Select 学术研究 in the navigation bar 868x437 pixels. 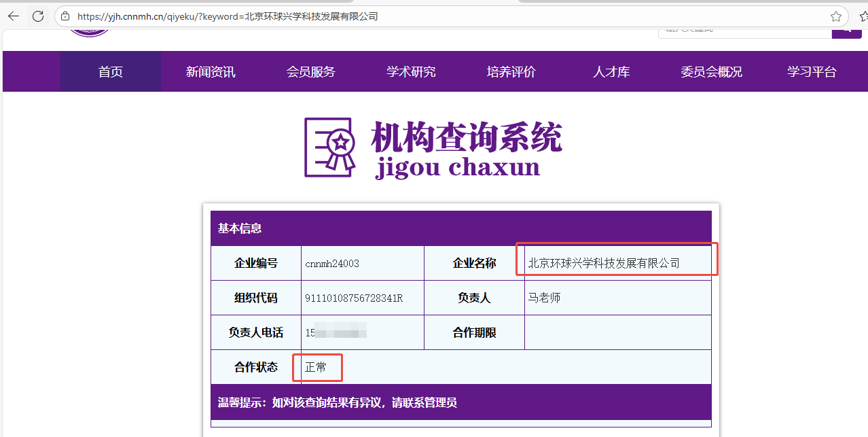[x=410, y=71]
